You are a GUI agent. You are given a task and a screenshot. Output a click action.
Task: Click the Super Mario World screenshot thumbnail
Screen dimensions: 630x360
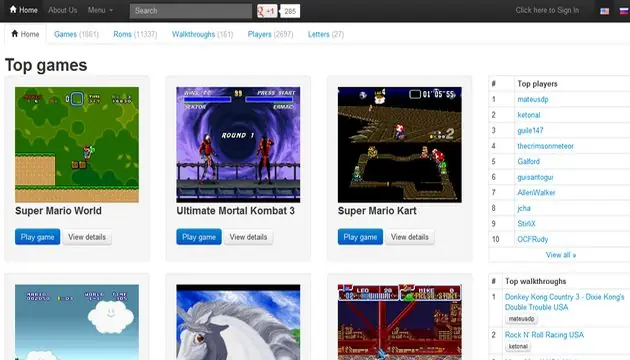[x=77, y=145]
